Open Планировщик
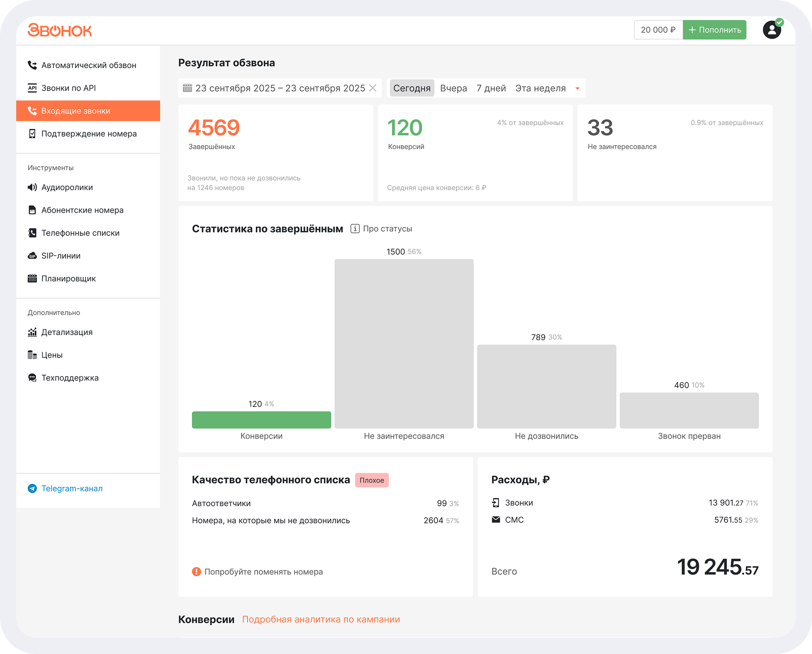The width and height of the screenshot is (812, 654). [x=88, y=278]
